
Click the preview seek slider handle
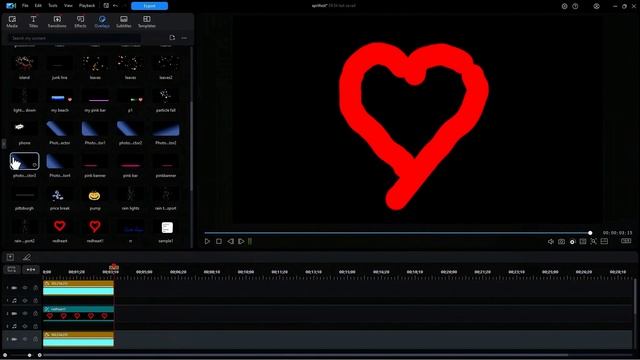[590, 233]
